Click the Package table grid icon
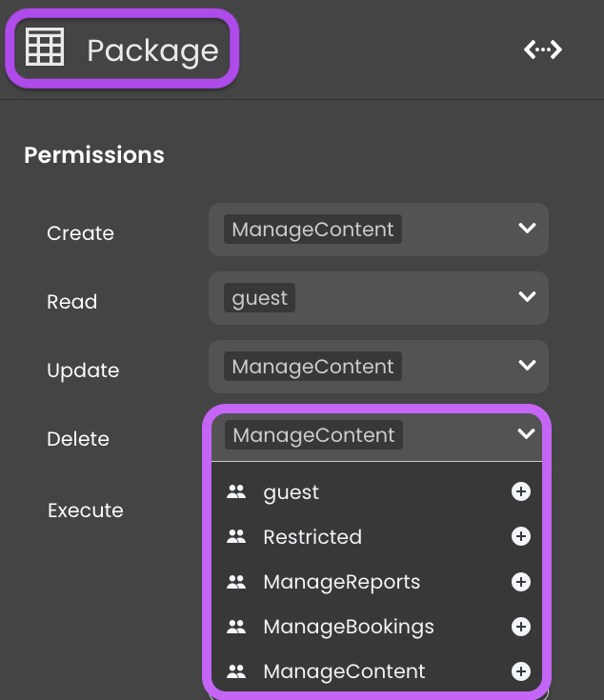 (x=45, y=47)
